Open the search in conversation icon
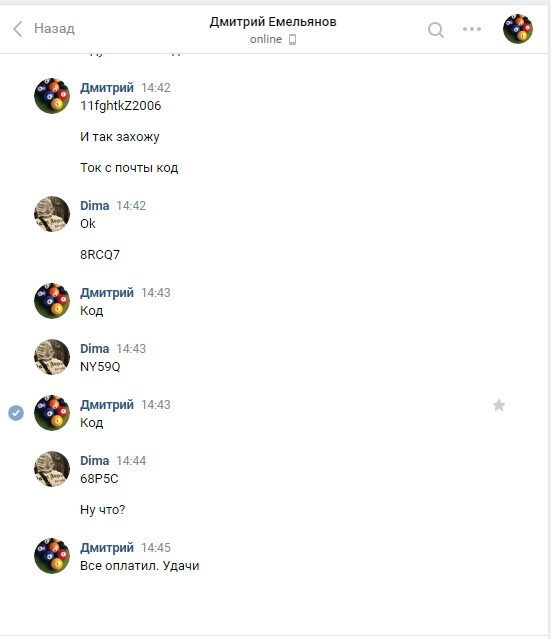 pos(436,30)
